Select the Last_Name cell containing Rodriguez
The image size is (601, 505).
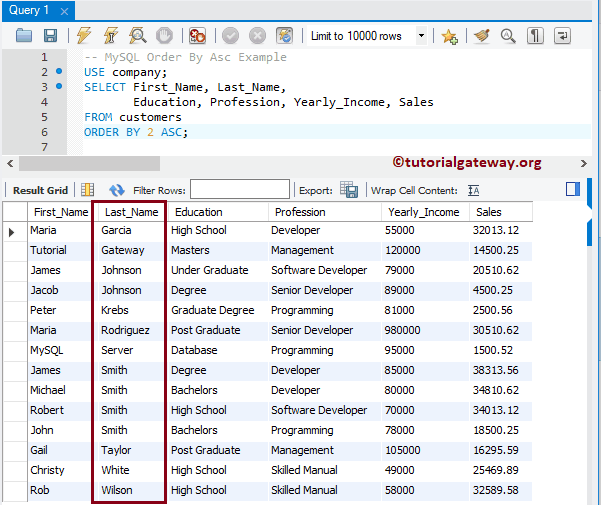[x=125, y=330]
